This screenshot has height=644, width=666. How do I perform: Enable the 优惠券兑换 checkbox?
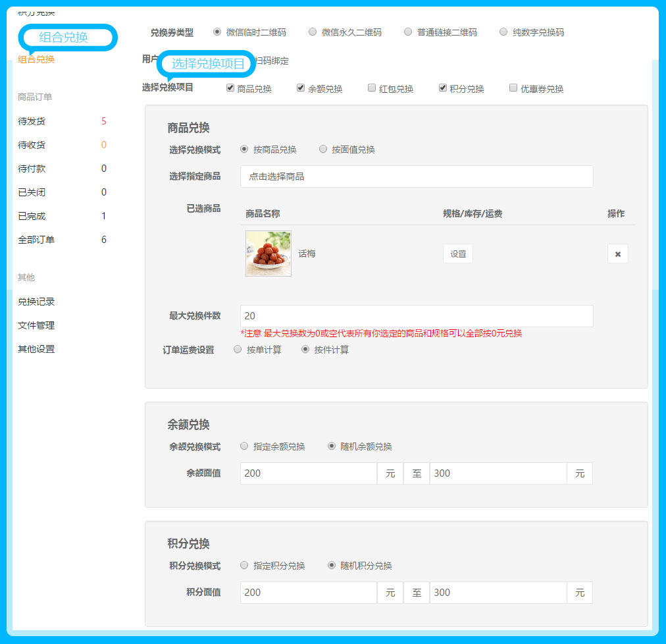click(x=513, y=88)
